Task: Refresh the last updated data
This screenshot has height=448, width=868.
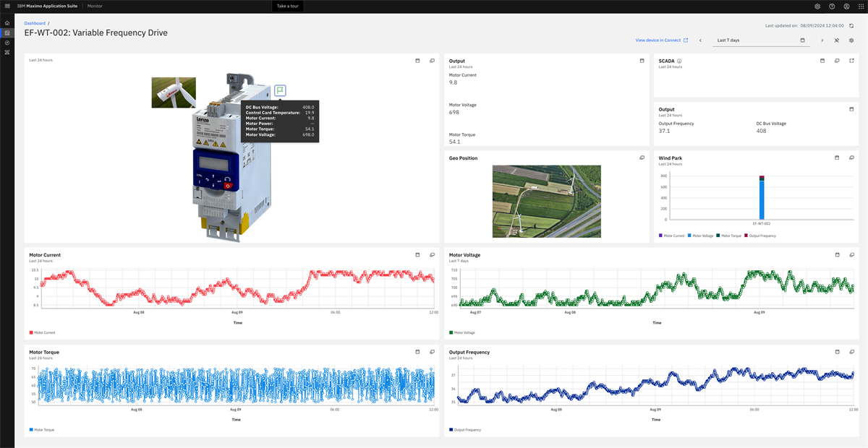Action: pyautogui.click(x=851, y=25)
